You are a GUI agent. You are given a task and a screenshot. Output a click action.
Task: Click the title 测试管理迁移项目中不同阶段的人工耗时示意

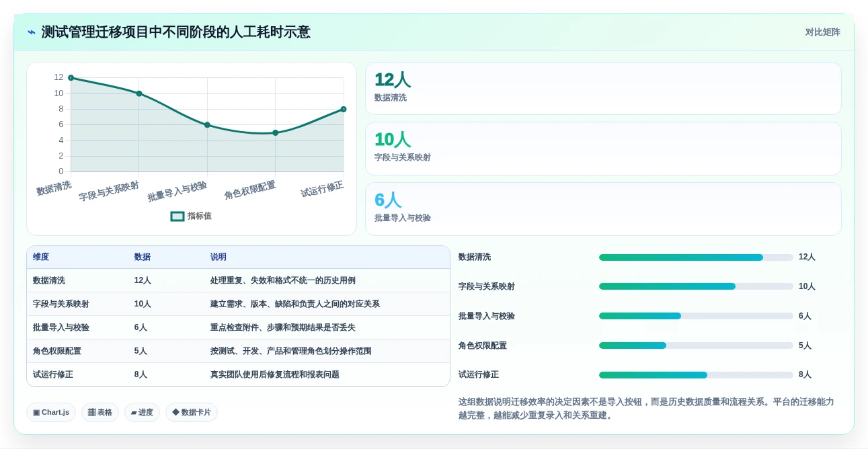tap(176, 32)
